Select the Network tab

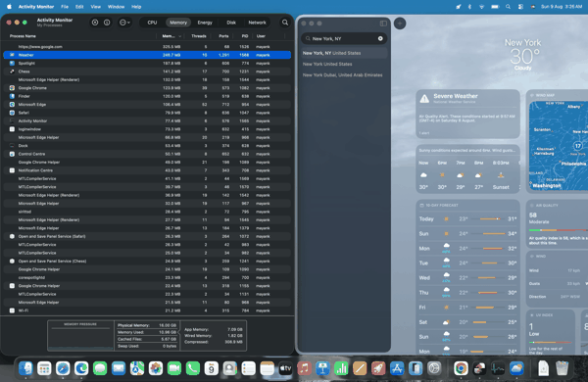tap(257, 23)
